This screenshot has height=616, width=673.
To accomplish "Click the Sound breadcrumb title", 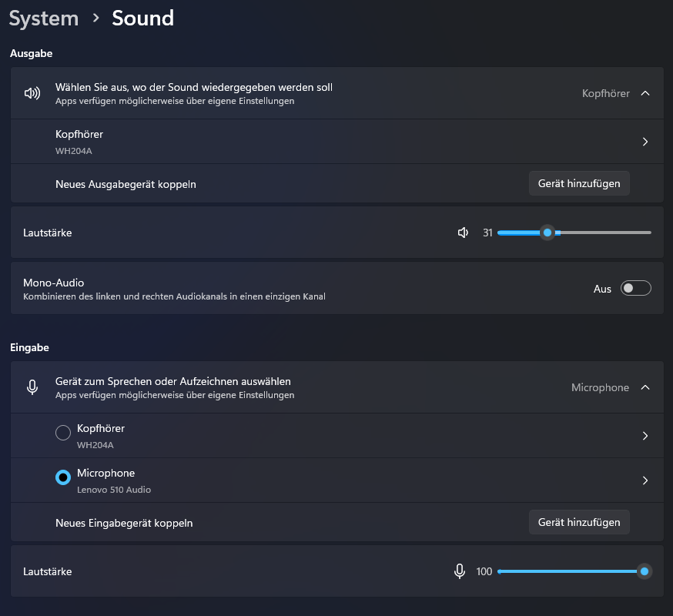I will pos(142,18).
